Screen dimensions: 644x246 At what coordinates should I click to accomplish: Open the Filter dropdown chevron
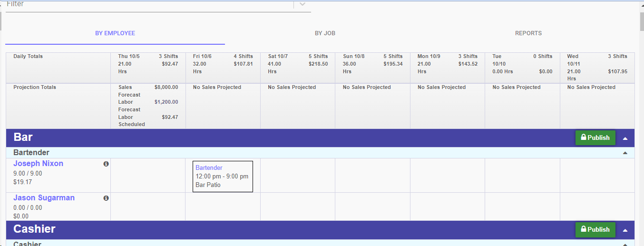click(x=302, y=4)
